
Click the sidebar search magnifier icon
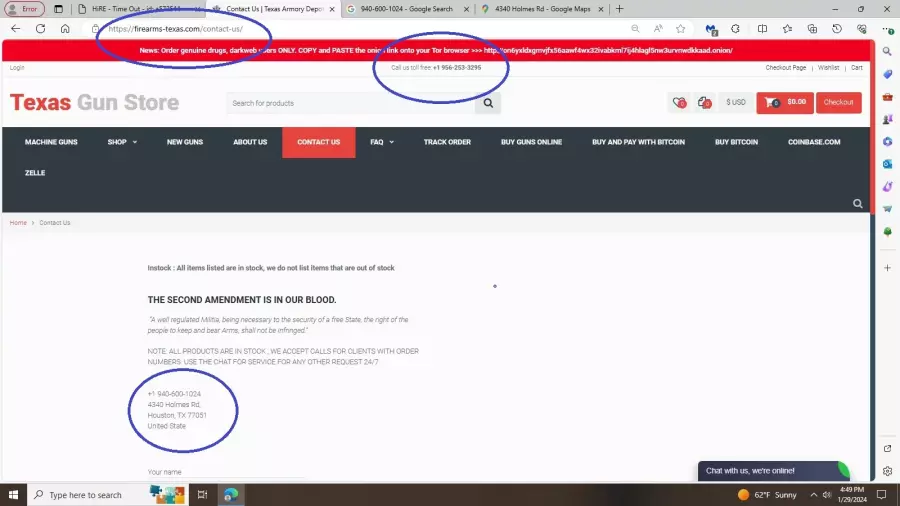click(x=887, y=51)
